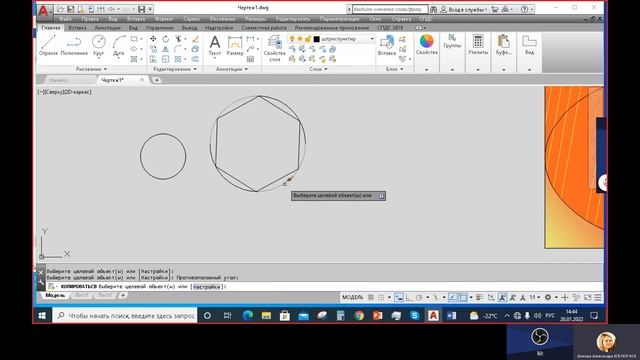Toggle object snap tracking in status bar
Viewport: 640px width, 360px height.
(x=453, y=298)
